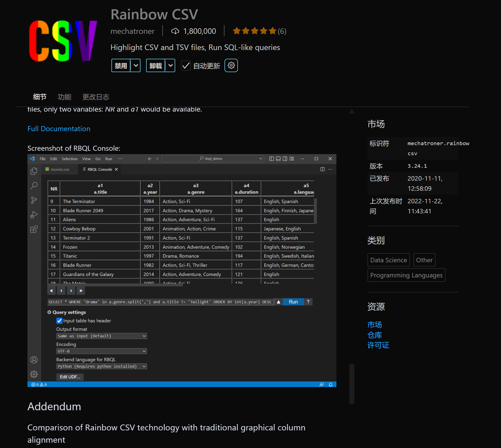Switch to the 功能 tab
The height and width of the screenshot is (448, 501).
64,97
